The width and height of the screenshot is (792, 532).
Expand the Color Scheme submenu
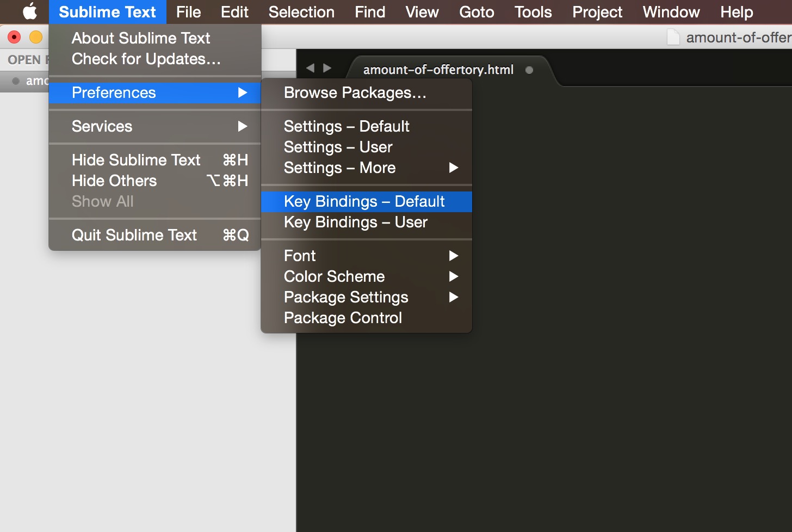(367, 276)
